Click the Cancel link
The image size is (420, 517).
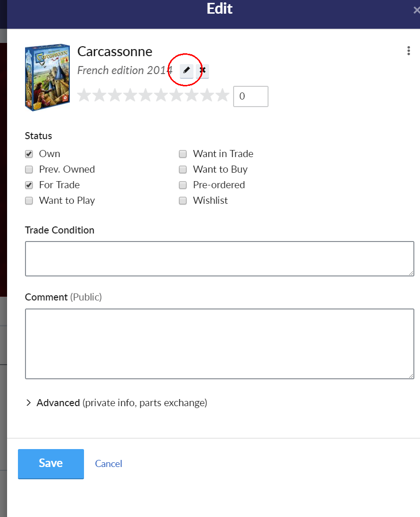click(x=109, y=464)
